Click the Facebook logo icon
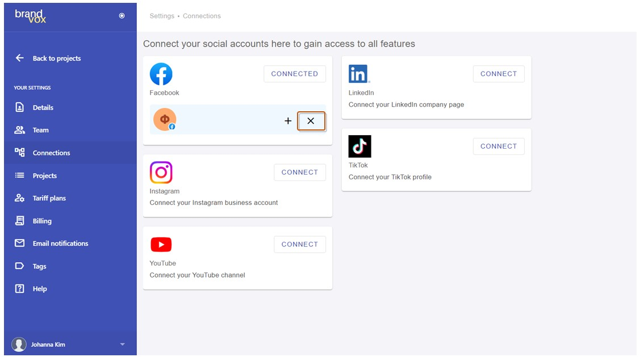Viewport: 644px width, 357px height. 161,74
